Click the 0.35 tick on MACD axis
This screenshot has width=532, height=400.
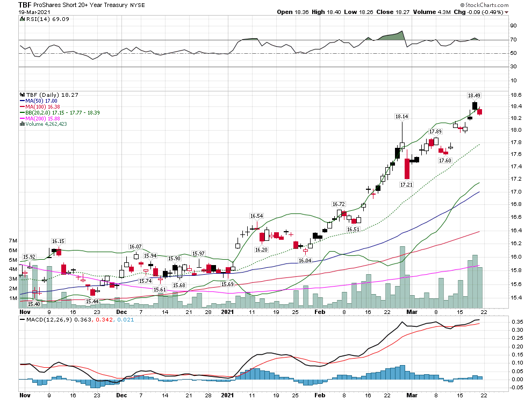tap(517, 322)
